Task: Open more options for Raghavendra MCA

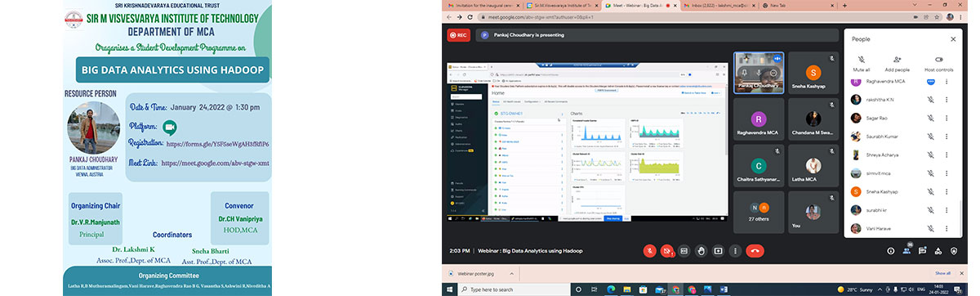Action: click(947, 82)
